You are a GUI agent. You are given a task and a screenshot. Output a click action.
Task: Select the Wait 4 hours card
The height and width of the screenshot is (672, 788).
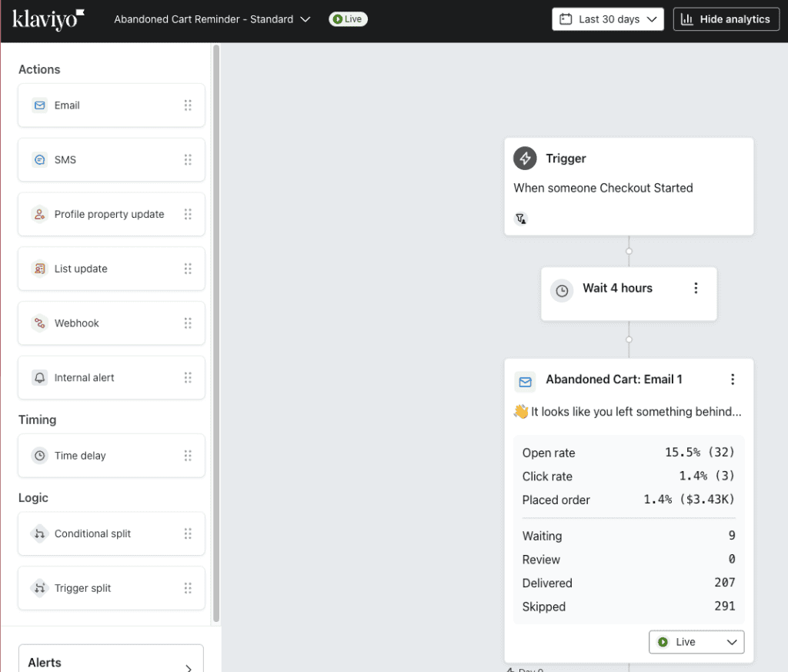tap(629, 294)
